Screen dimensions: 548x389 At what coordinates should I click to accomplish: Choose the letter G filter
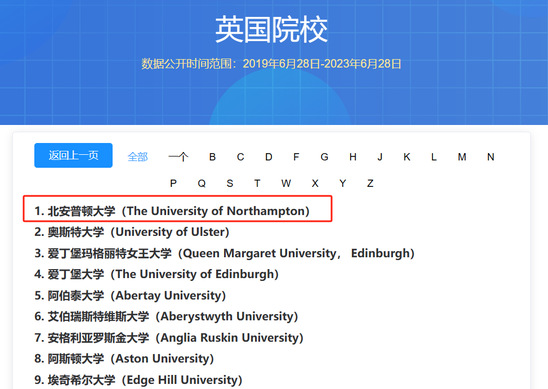pyautogui.click(x=324, y=157)
